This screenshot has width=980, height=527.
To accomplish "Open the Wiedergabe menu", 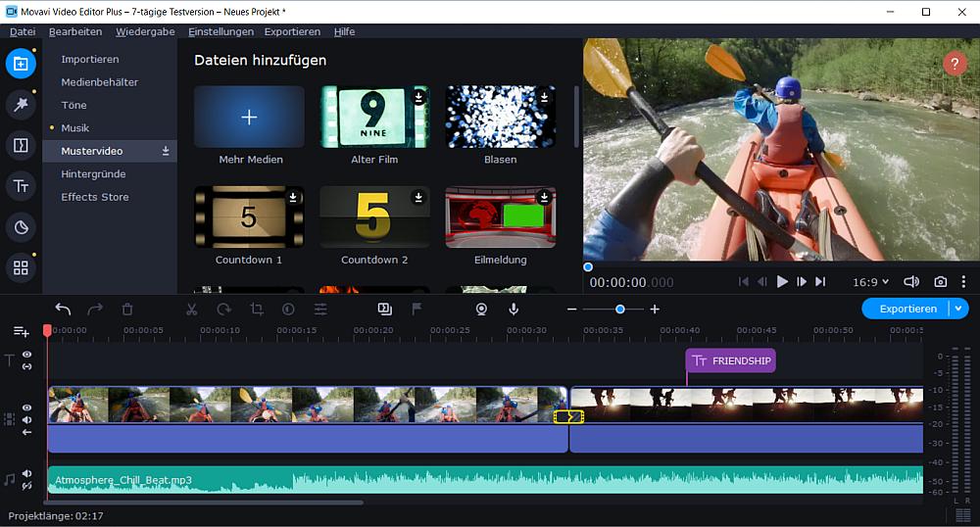I will [145, 32].
